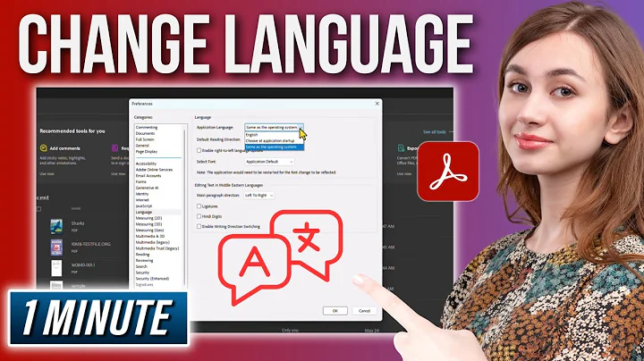Image resolution: width=644 pixels, height=361 pixels.
Task: Open the Sharks PDF thumbnail
Action: click(x=56, y=226)
